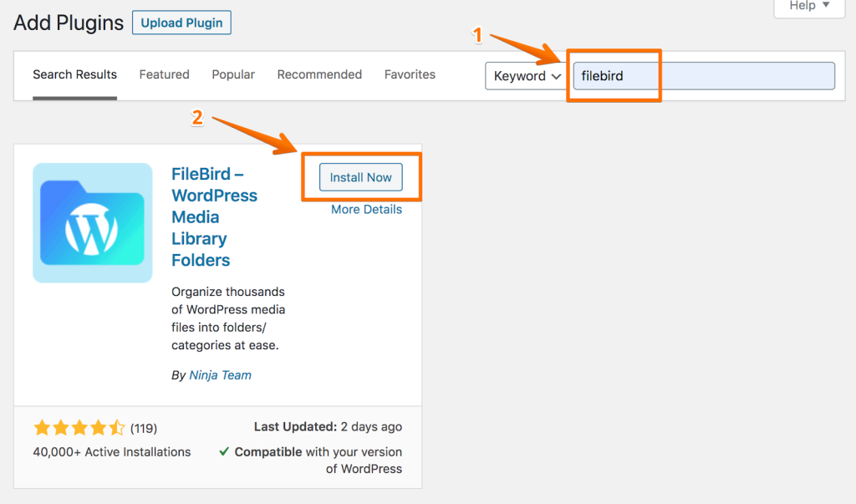Open More Details for FileBird
856x504 pixels.
(366, 210)
